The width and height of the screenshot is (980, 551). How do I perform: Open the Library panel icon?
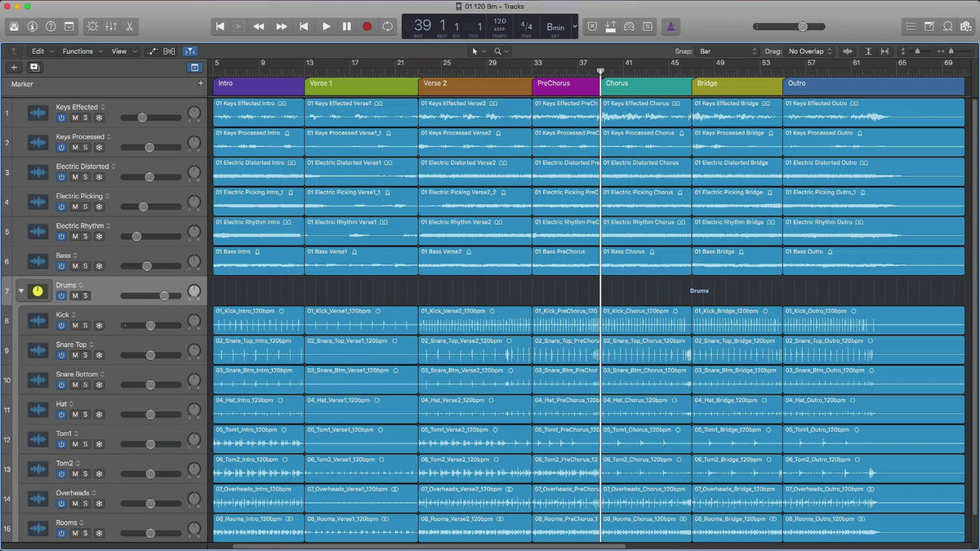tap(14, 26)
